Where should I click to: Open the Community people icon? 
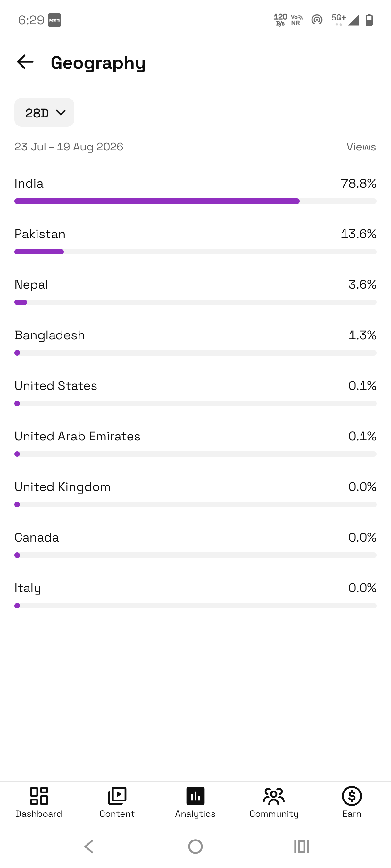click(x=274, y=796)
